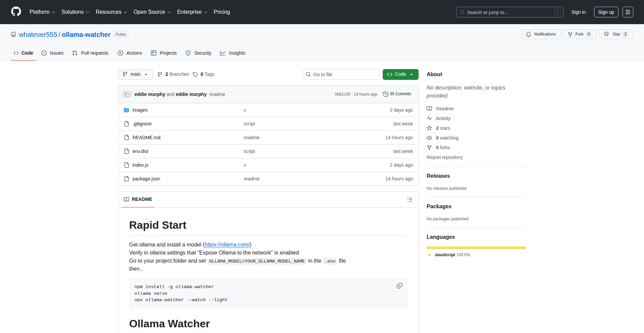Open the 35 Commits history
Viewport: 644px width, 333px height.
coord(397,94)
